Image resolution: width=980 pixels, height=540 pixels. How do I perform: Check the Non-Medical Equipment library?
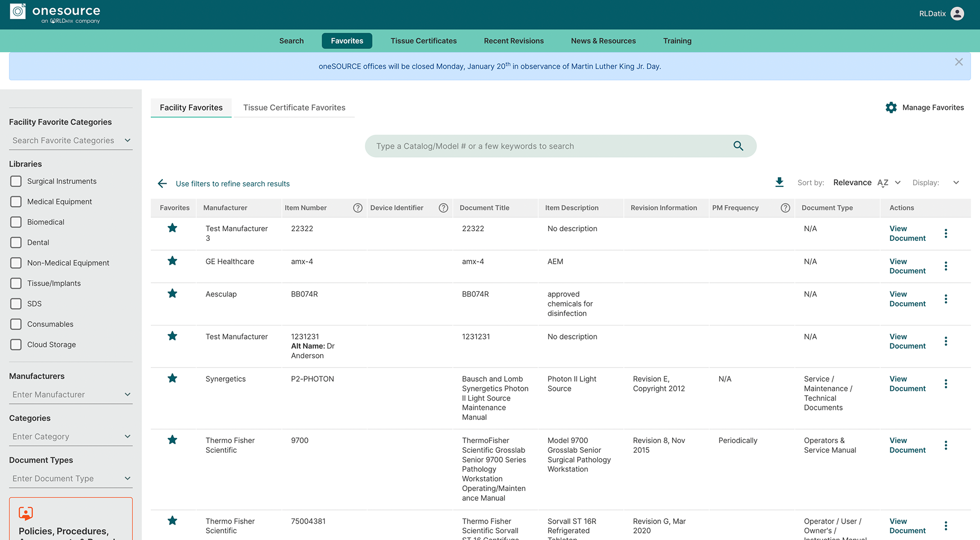(16, 263)
